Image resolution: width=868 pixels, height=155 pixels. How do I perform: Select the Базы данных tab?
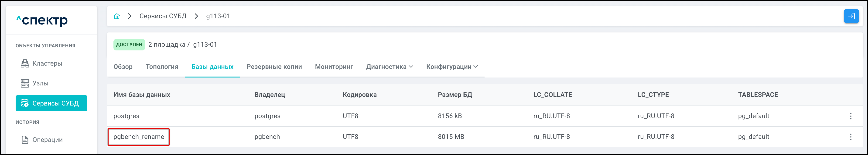tap(212, 67)
